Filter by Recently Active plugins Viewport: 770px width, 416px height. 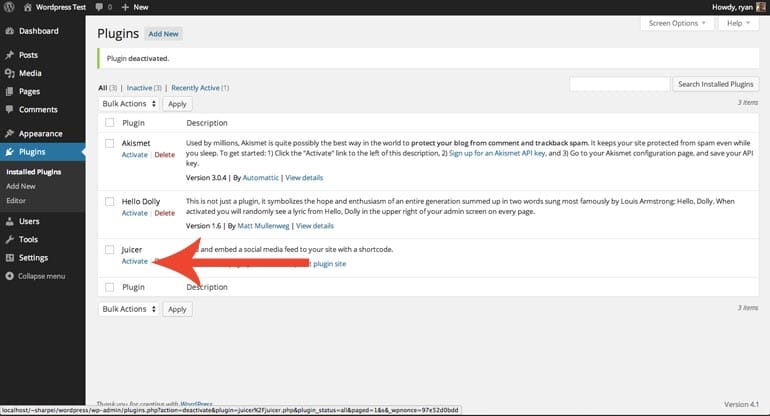195,88
